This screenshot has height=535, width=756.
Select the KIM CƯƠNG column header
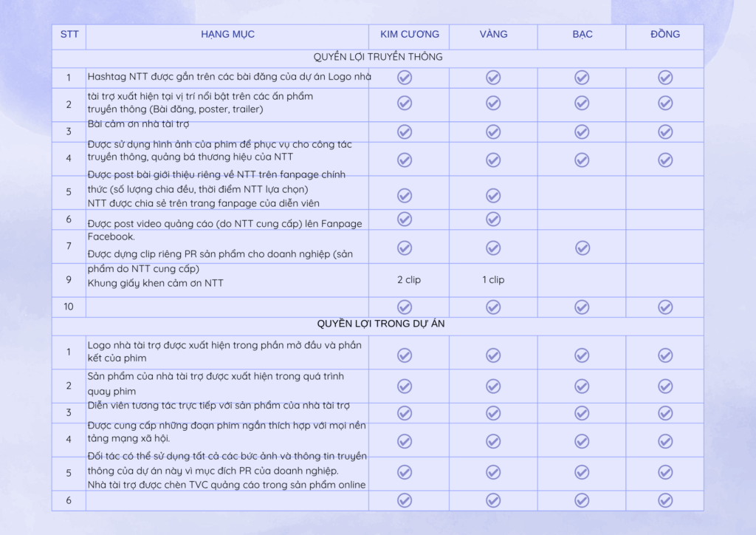click(410, 35)
